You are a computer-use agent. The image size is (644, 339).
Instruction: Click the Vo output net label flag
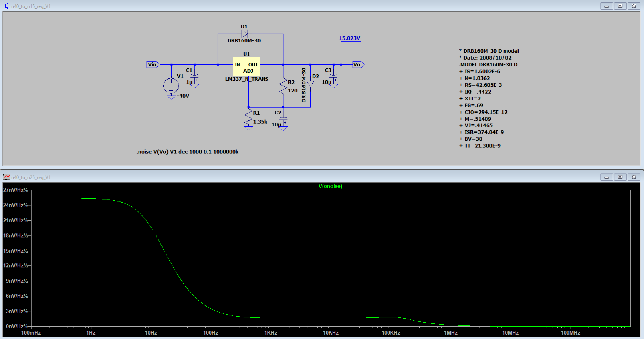359,65
